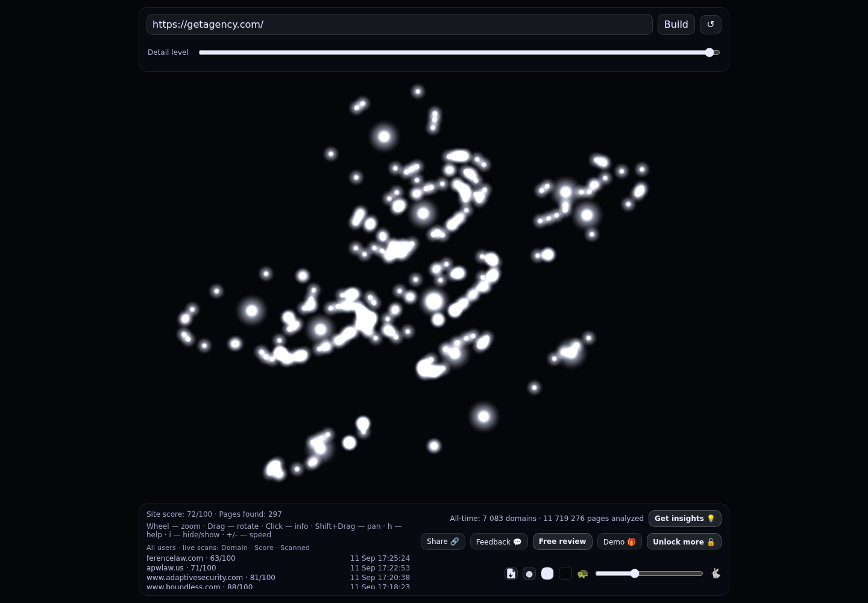The image size is (868, 603).
Task: Click the Build button
Action: pos(676,25)
